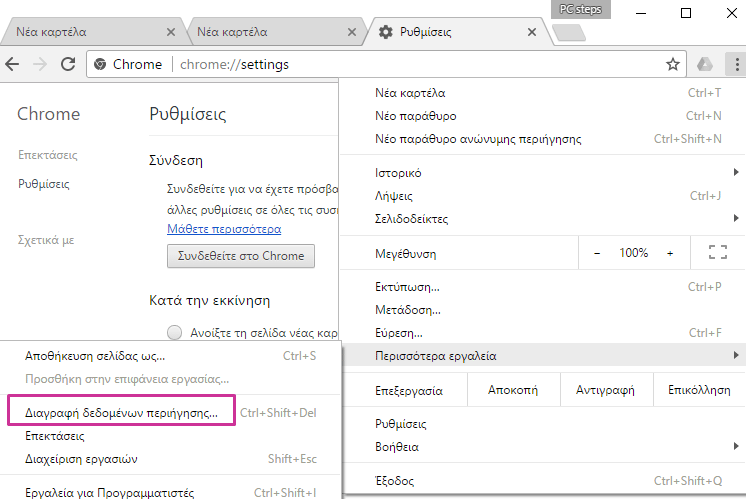Close the second Νέα καρτέλα tab
This screenshot has width=746, height=499.
352,32
